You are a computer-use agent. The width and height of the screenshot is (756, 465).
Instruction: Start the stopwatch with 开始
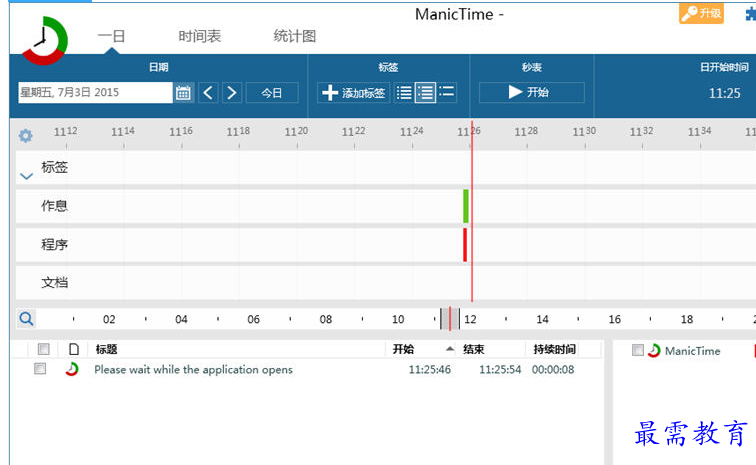pos(531,92)
